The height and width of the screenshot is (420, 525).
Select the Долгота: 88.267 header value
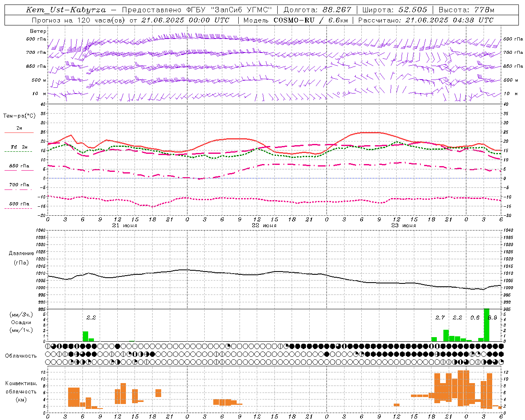[x=317, y=10]
